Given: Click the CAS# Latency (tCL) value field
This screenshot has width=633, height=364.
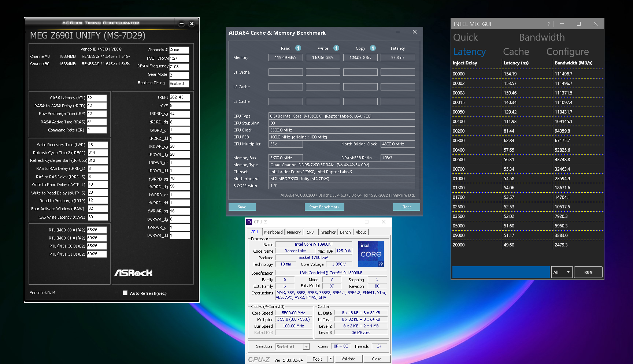Looking at the screenshot, I should click(x=97, y=98).
